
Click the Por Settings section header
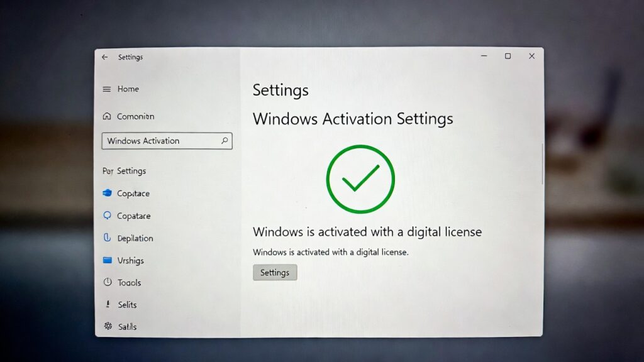pos(124,171)
